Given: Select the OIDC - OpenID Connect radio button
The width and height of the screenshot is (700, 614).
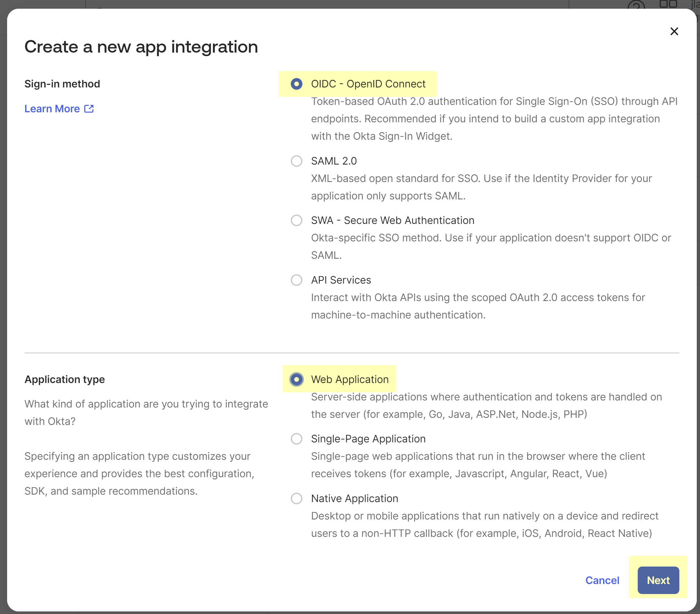Looking at the screenshot, I should [x=296, y=84].
